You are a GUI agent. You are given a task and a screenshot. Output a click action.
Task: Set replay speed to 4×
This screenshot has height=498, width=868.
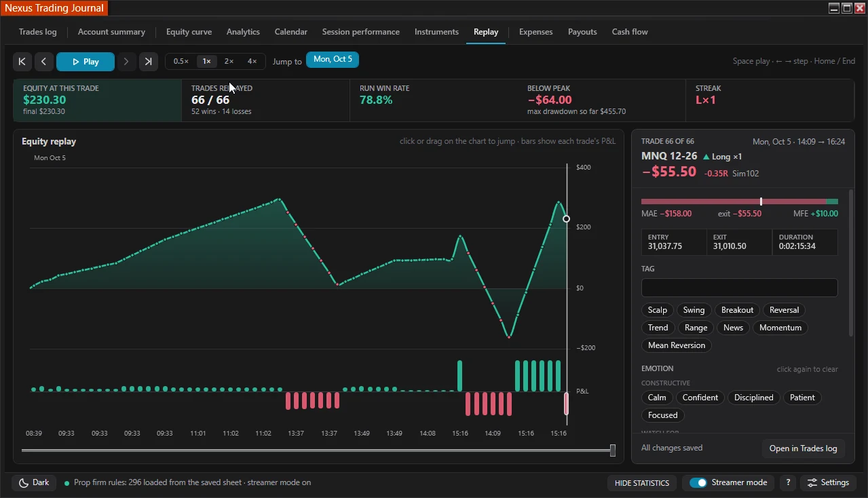(x=252, y=61)
